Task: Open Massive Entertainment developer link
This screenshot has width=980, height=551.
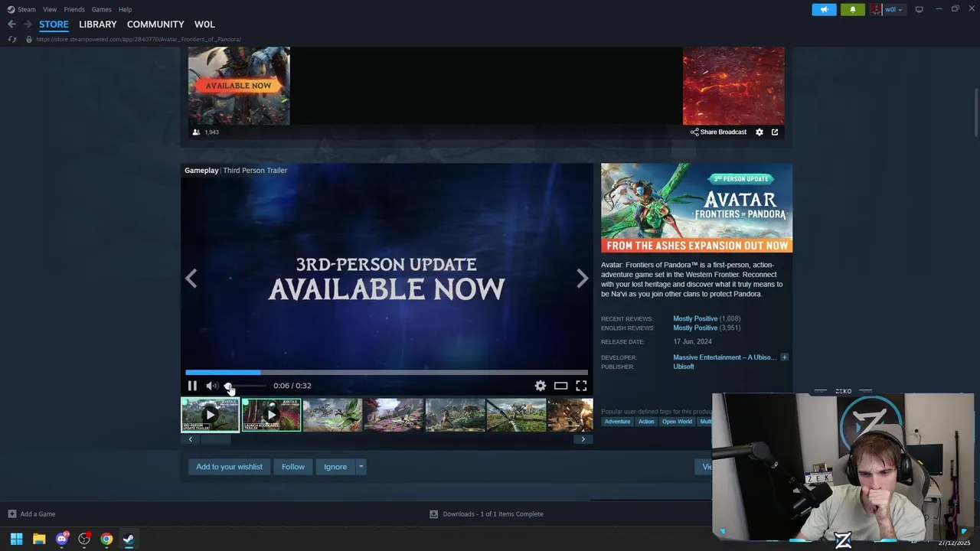Action: tap(725, 357)
